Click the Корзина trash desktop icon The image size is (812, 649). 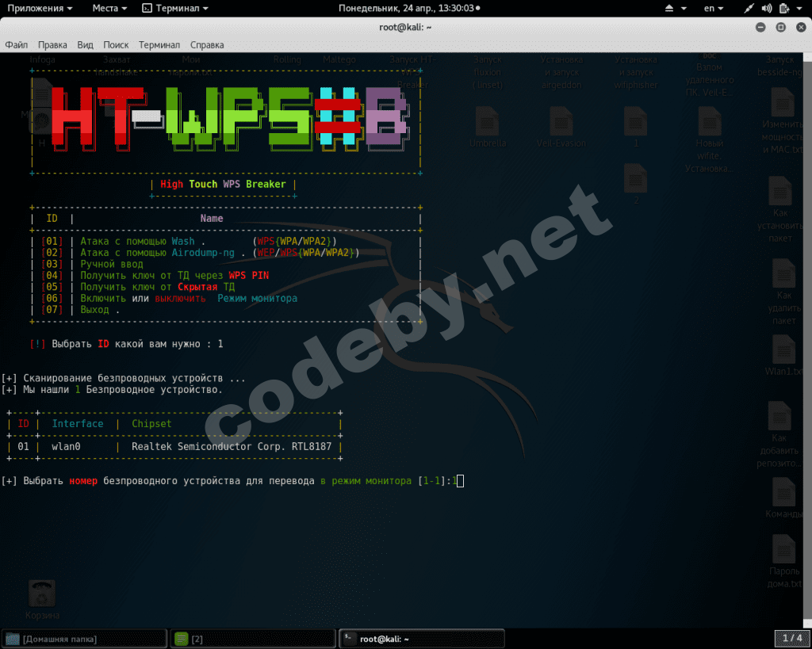42,599
